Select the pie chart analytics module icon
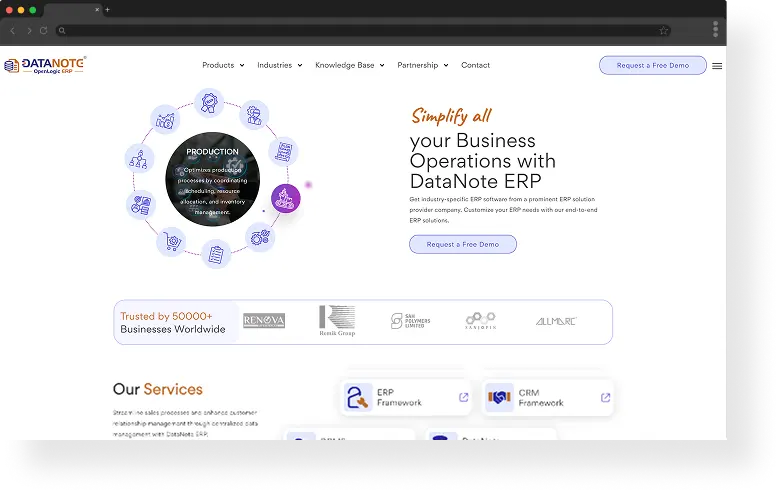 (141, 205)
